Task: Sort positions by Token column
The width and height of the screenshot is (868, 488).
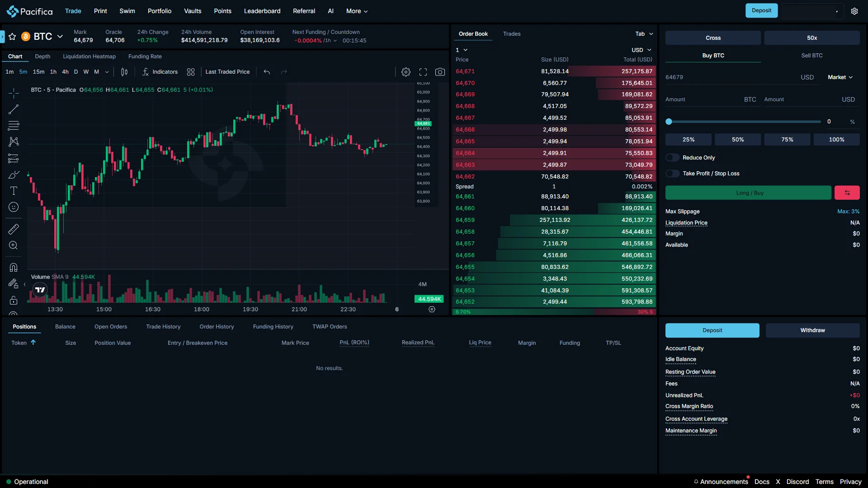Action: point(24,343)
